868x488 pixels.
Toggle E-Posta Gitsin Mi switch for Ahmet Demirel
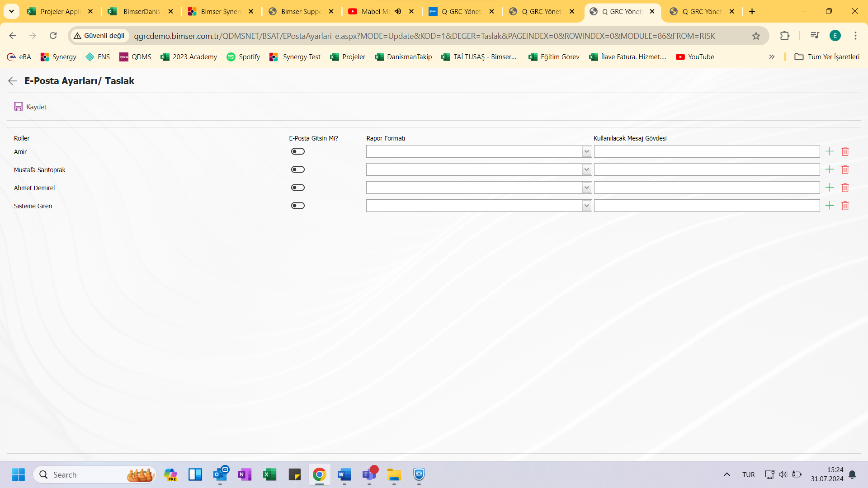click(x=297, y=187)
